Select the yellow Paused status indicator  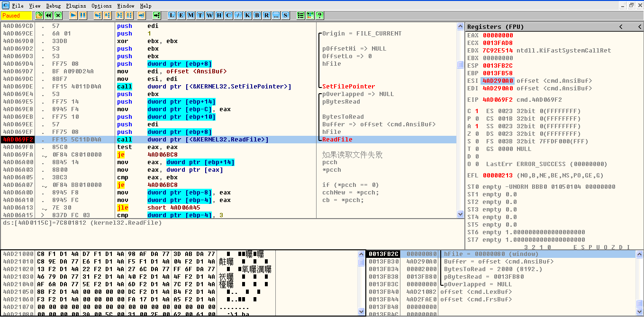[16, 15]
